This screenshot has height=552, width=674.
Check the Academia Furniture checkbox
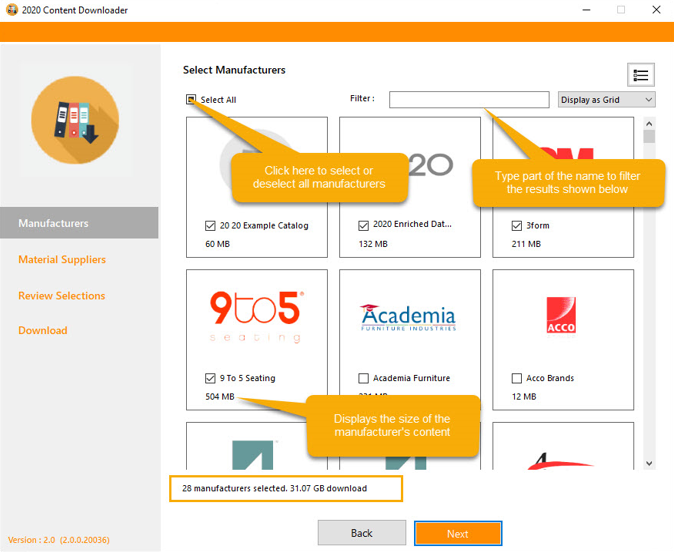pos(363,378)
